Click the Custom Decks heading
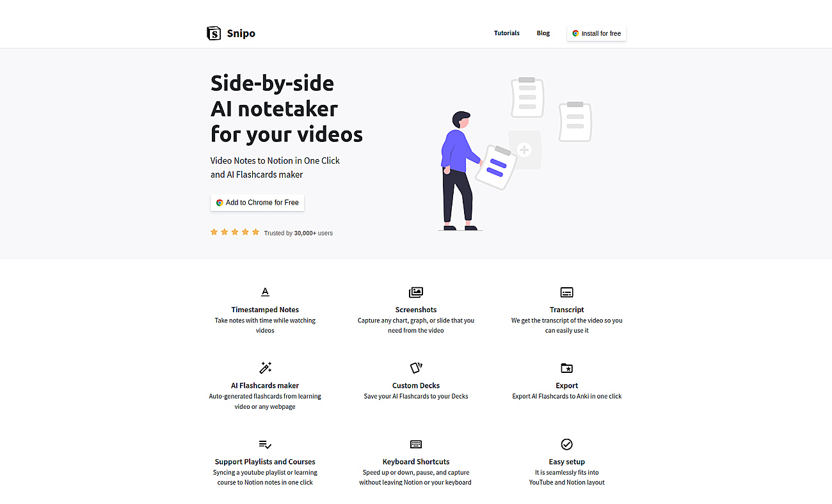This screenshot has width=832, height=504. point(416,386)
